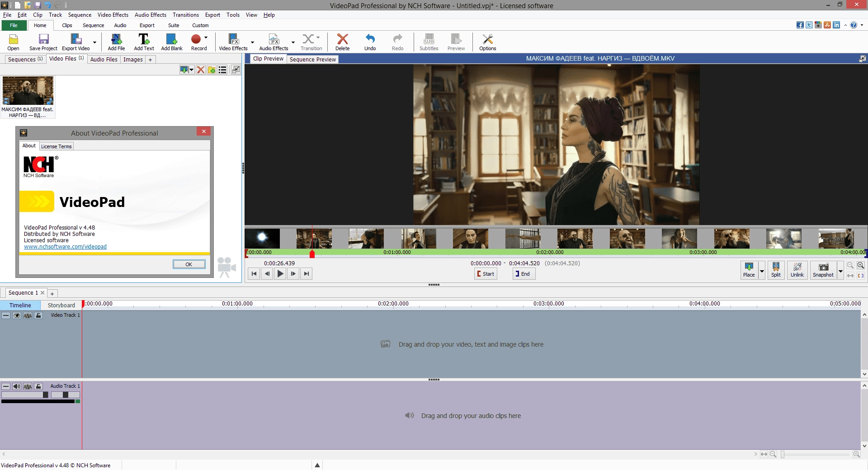
Task: Jump to clip end button
Action: (x=307, y=273)
